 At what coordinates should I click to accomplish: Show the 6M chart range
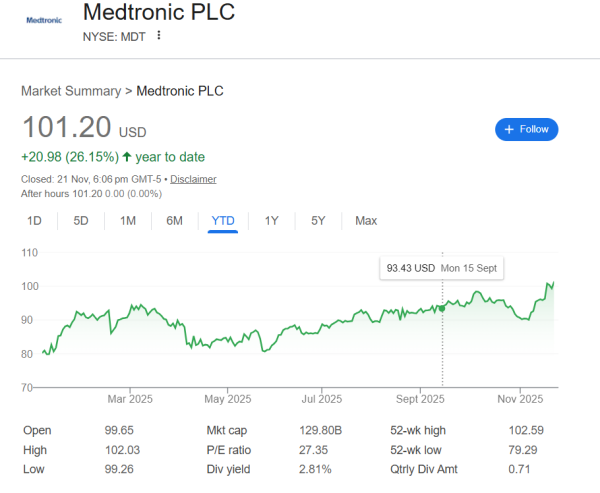pyautogui.click(x=174, y=220)
